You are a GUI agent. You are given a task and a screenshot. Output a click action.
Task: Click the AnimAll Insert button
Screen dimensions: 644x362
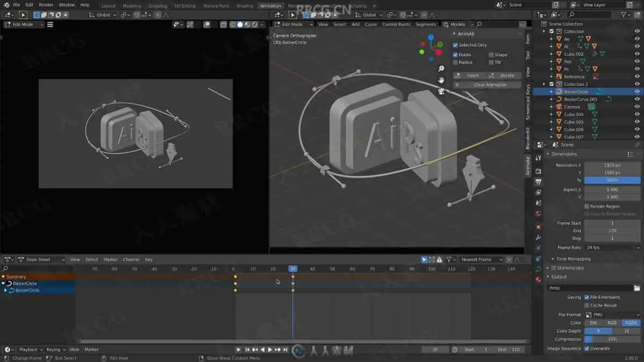click(470, 76)
